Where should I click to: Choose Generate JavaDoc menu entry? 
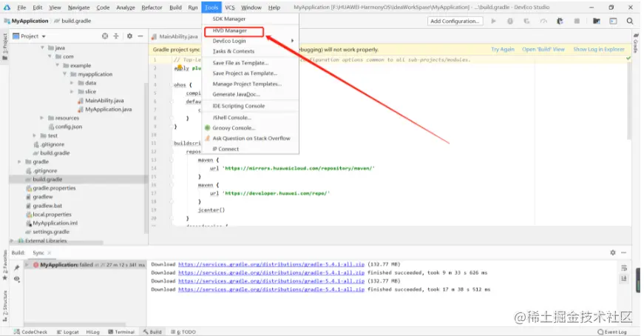click(x=236, y=94)
